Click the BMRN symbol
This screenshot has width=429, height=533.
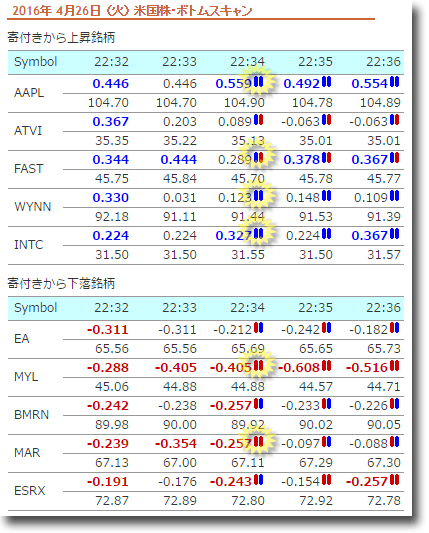coord(31,415)
